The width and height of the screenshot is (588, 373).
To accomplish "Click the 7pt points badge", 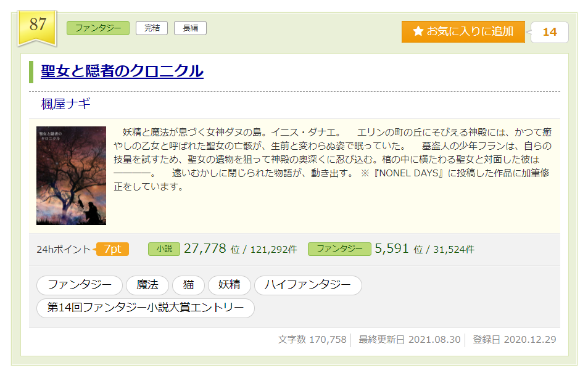I will coord(112,249).
